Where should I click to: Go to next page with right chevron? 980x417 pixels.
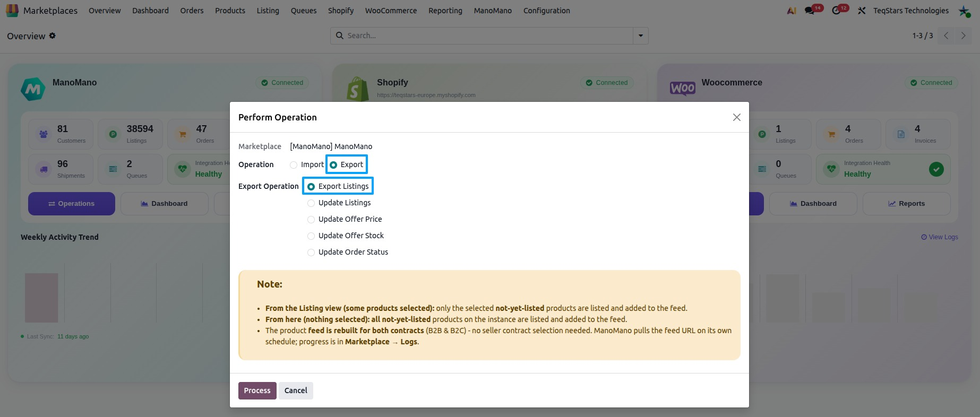click(x=963, y=36)
